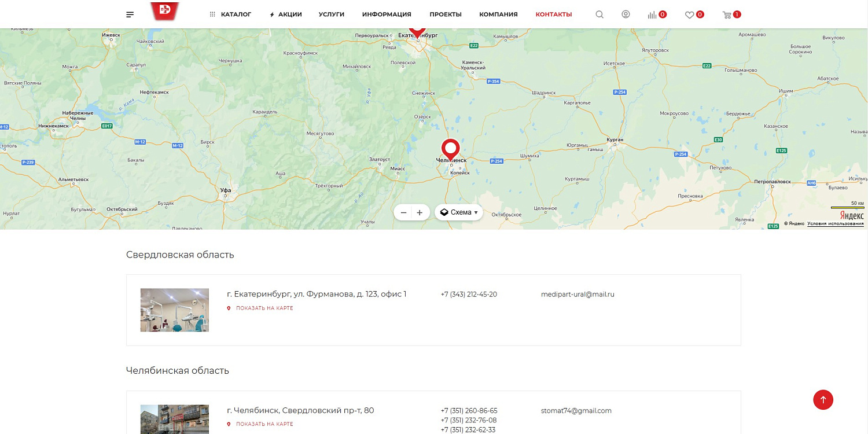Open the search icon in the header
Image resolution: width=868 pixels, height=434 pixels.
[599, 14]
